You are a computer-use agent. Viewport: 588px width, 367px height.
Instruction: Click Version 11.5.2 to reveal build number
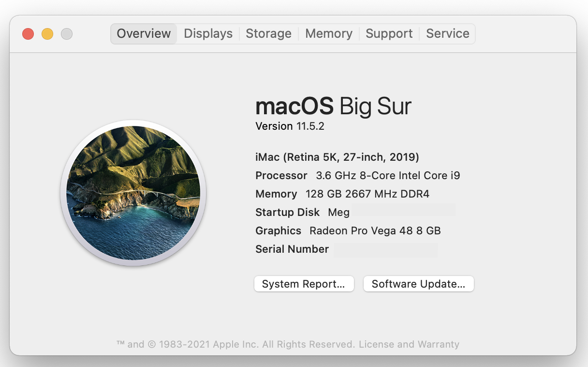(290, 126)
